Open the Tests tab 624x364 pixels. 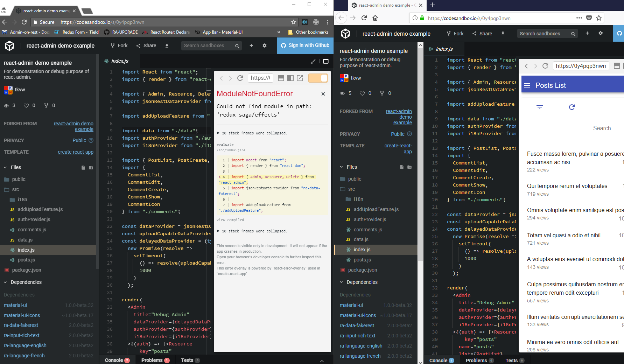point(188,360)
